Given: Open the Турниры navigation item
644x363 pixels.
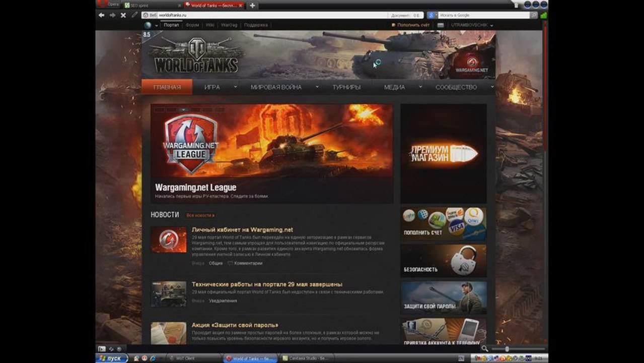Looking at the screenshot, I should click(346, 87).
